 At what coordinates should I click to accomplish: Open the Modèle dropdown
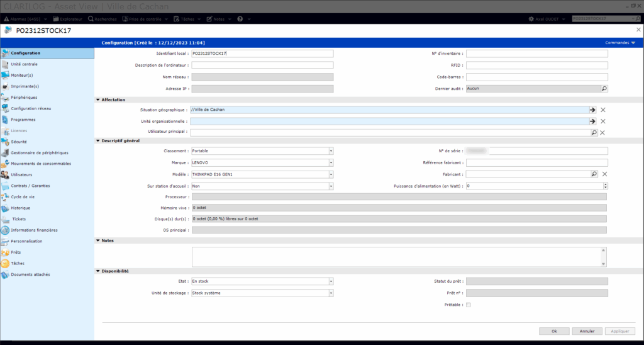(331, 174)
